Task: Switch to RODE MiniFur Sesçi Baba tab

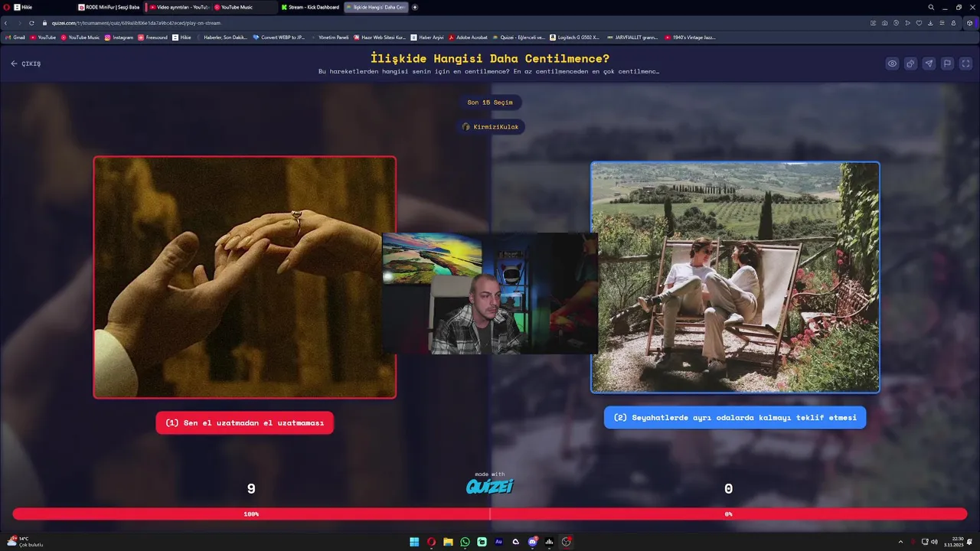Action: [109, 7]
